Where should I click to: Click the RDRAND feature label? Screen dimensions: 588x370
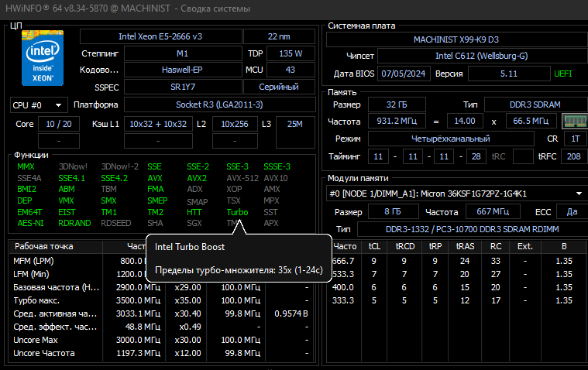74,223
